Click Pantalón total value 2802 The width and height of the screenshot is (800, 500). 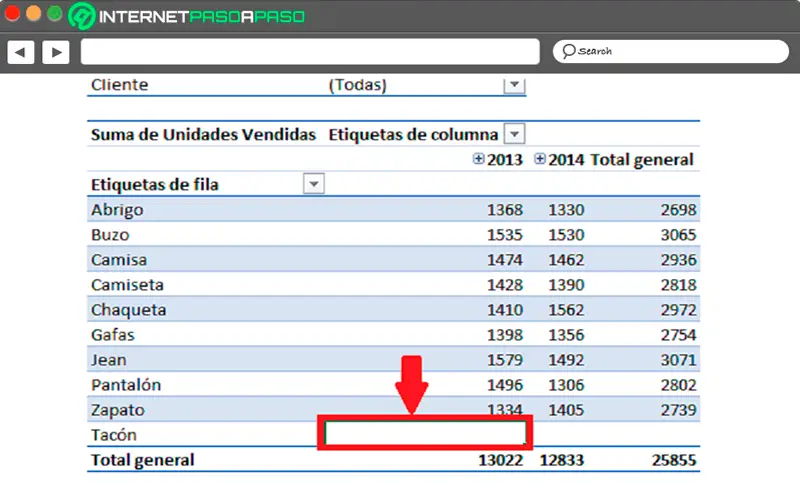[x=678, y=385]
